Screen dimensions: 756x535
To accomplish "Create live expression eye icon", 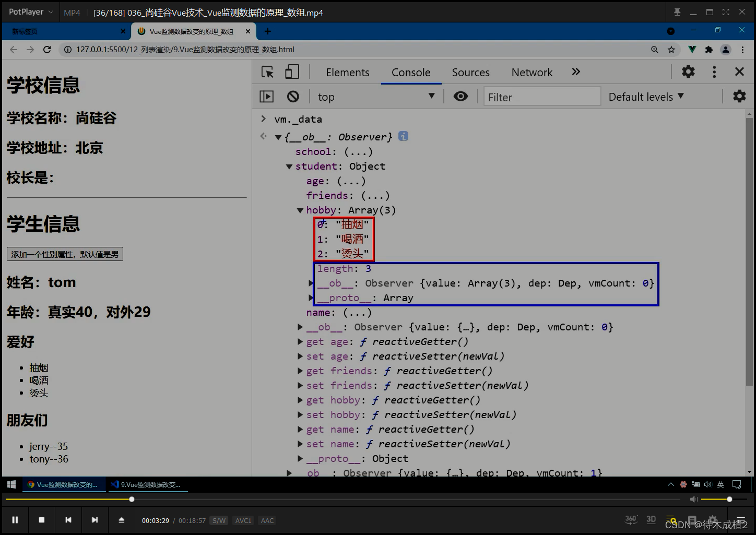I will (460, 97).
